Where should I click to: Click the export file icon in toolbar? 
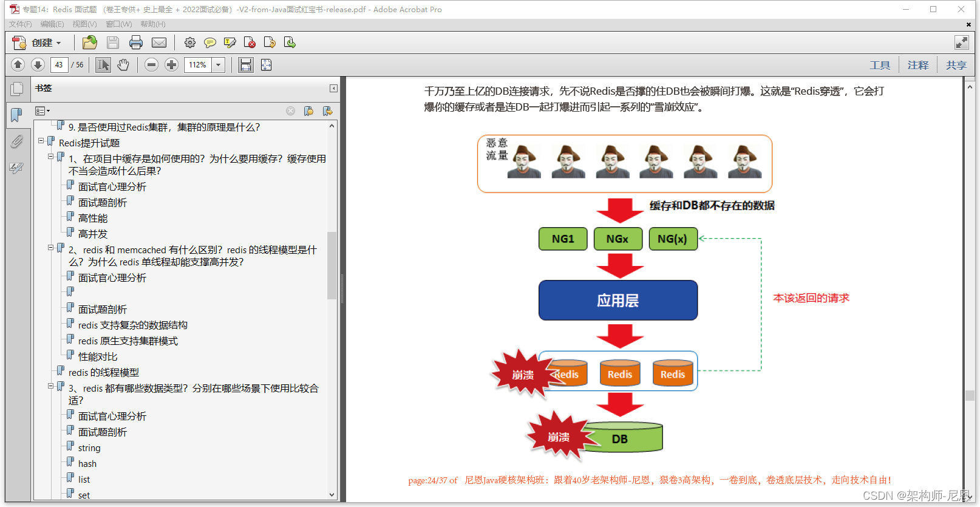290,43
